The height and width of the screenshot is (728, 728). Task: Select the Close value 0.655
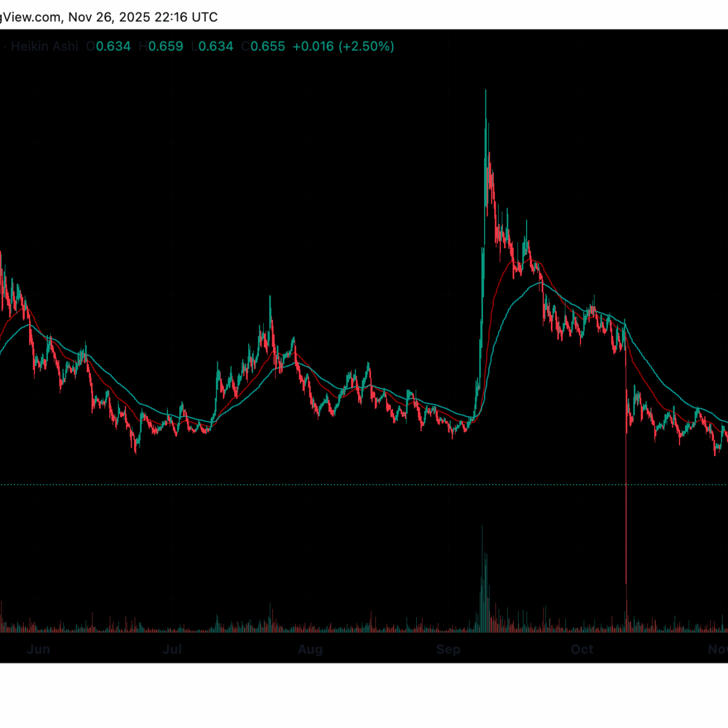[x=268, y=46]
